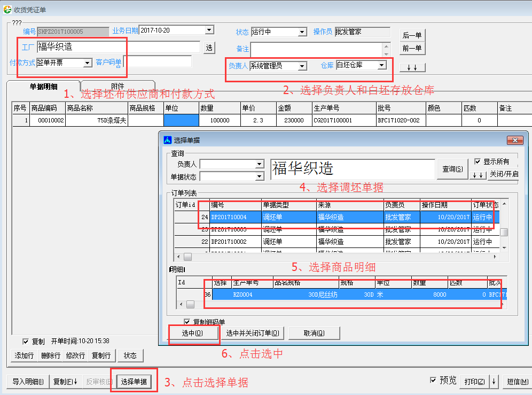Click the 备注 scroll-up arrow
Screen dimensions: 532x395
(x=386, y=46)
